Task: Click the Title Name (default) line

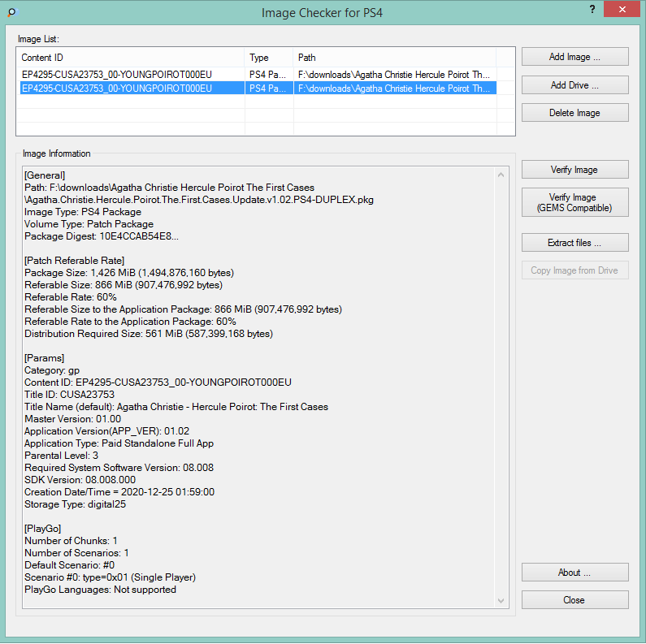Action: [176, 407]
